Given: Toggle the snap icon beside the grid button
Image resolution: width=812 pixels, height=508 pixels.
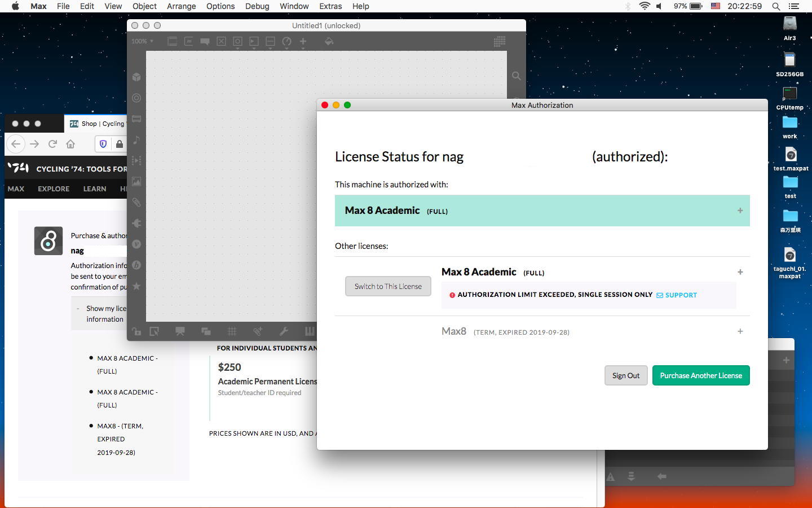Looking at the screenshot, I should tap(258, 331).
